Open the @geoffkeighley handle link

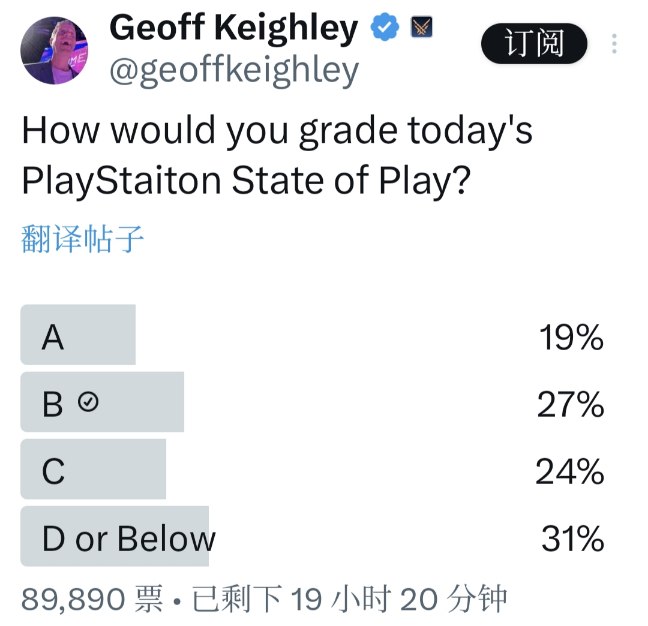233,70
